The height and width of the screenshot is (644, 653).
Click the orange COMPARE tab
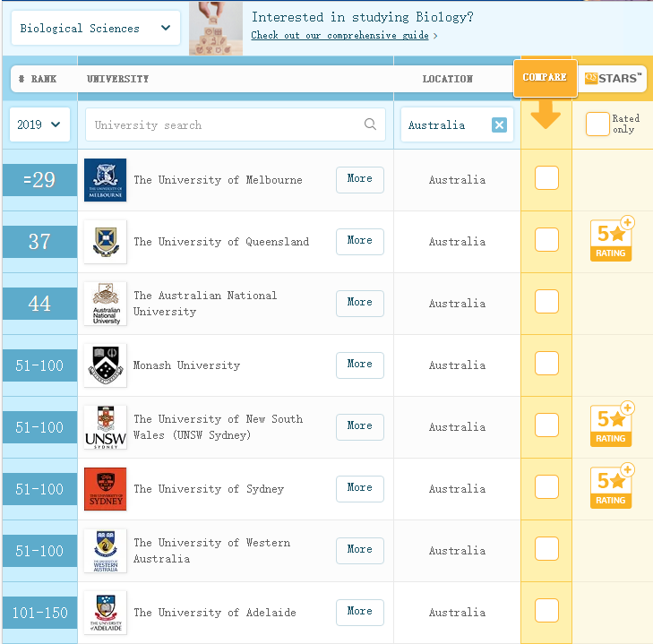(x=546, y=78)
